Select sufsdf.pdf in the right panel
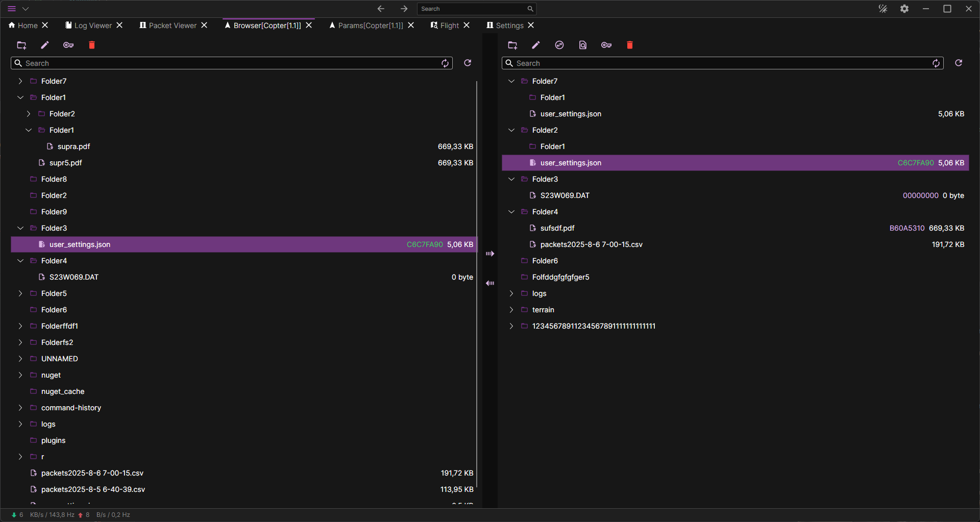The width and height of the screenshot is (980, 522). (557, 228)
